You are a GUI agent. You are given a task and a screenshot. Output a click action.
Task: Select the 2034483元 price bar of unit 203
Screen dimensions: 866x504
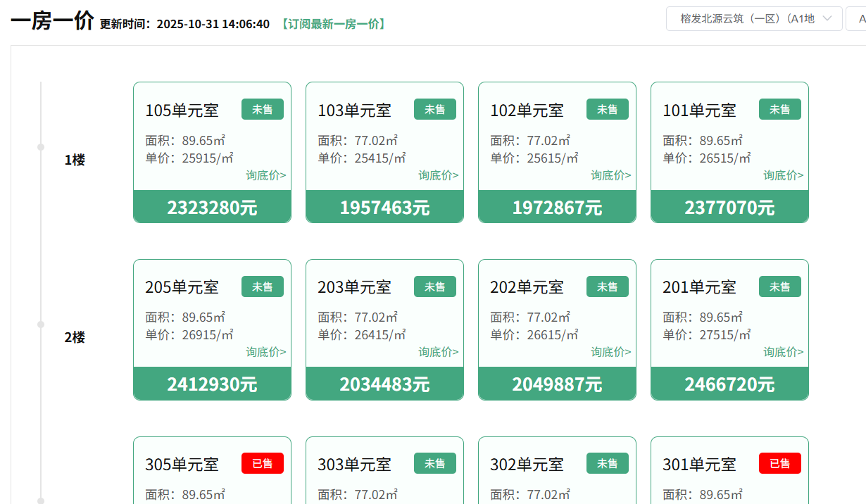384,384
